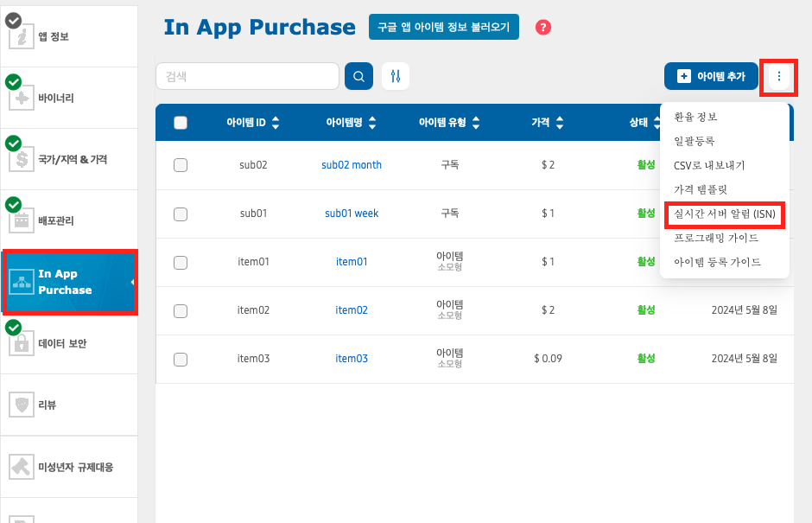812x523 pixels.
Task: Sort the table by 가격 column
Action: coord(559,123)
